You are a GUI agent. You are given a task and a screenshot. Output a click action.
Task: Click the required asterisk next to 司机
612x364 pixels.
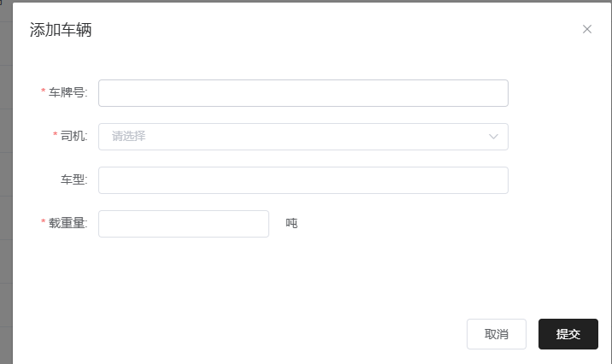click(56, 136)
